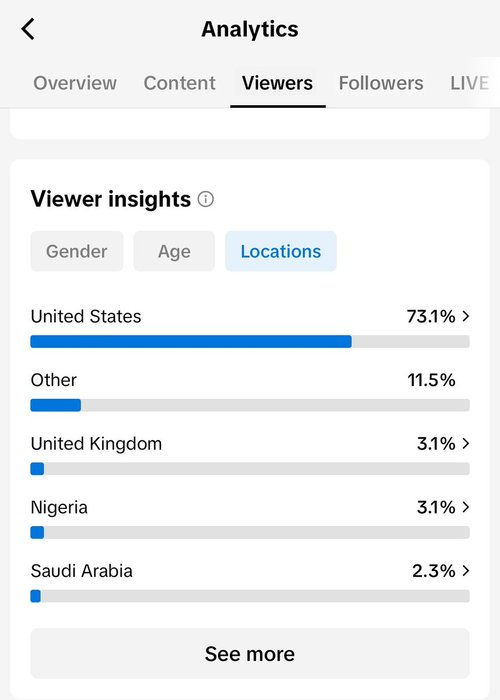
Task: Expand United States location details chevron
Action: click(466, 316)
